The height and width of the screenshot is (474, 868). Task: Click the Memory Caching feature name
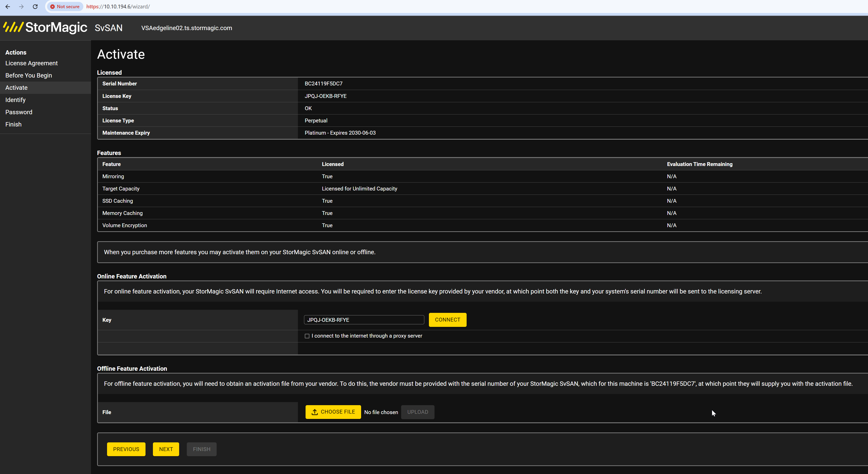[123, 213]
